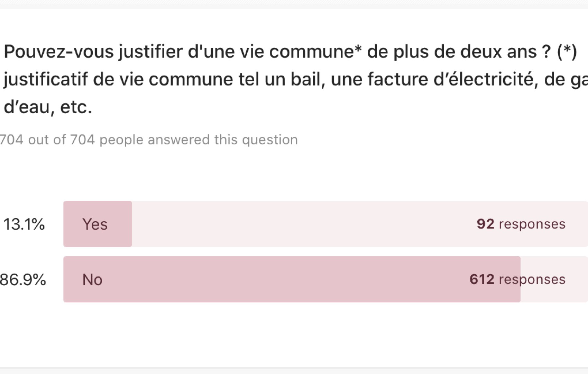Click the 'No' answer label
This screenshot has width=588, height=374.
(x=92, y=279)
